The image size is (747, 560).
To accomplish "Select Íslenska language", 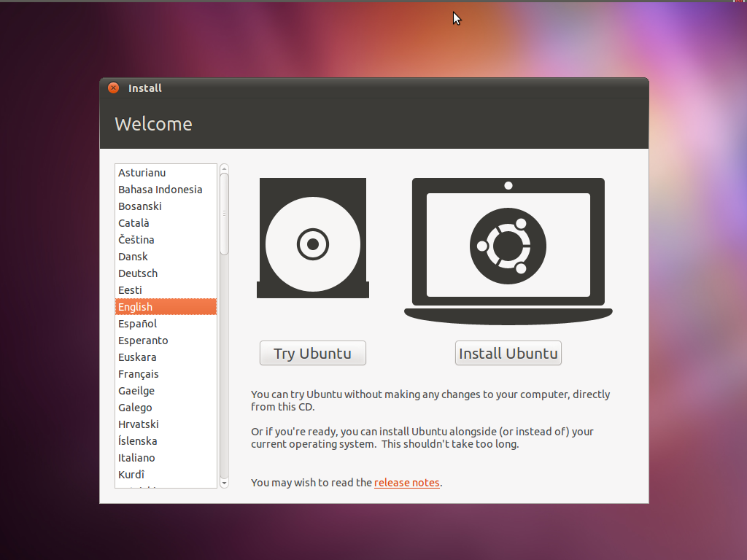I will pyautogui.click(x=166, y=441).
